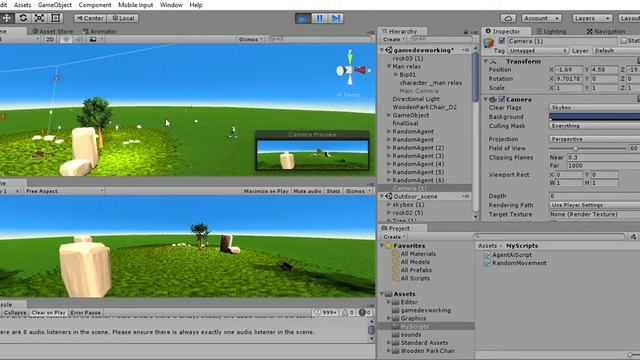The height and width of the screenshot is (360, 640).
Task: Click the RandomMovement script icon
Action: click(487, 263)
